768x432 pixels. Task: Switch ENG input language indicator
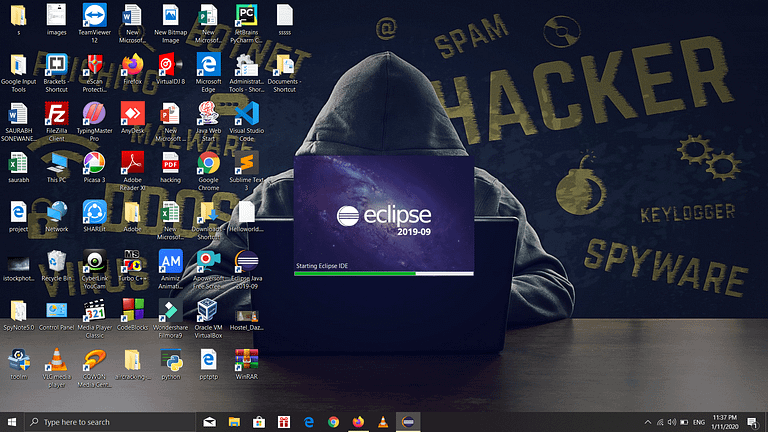point(699,422)
